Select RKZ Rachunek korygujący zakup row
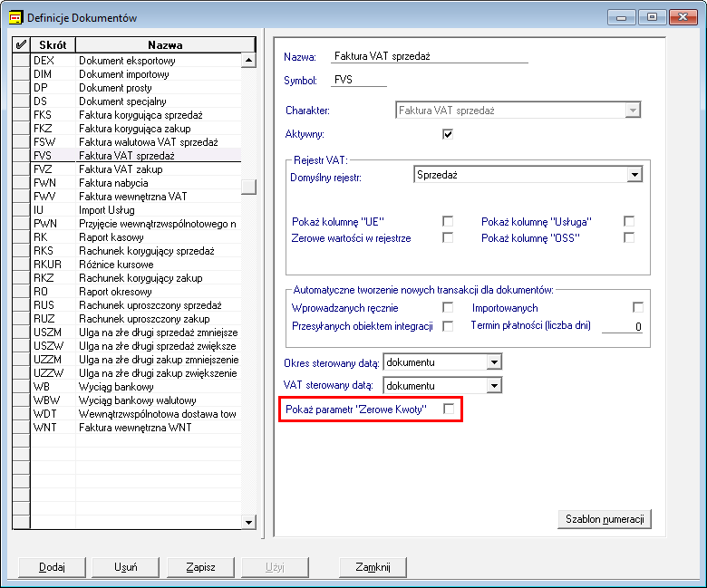The image size is (707, 588). [x=136, y=277]
